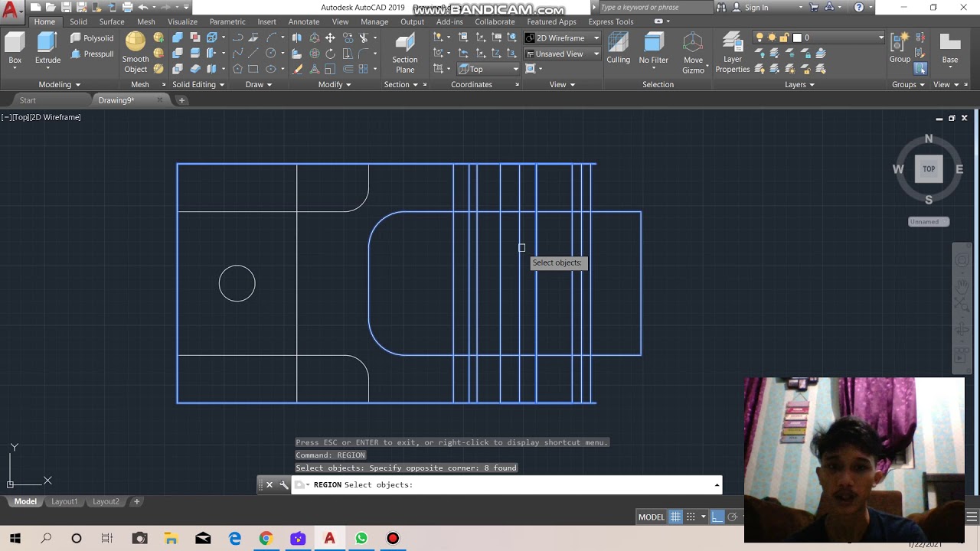This screenshot has height=551, width=980.
Task: Click the Undo arrow in quick access toolbar
Action: [142, 7]
